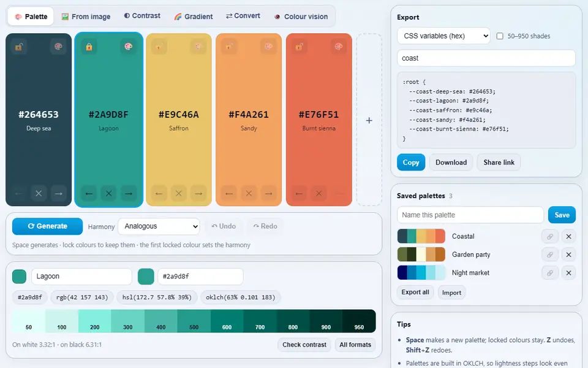Screen dimensions: 588x368
Task: Open the Harmony Analogous dropdown
Action: click(159, 226)
